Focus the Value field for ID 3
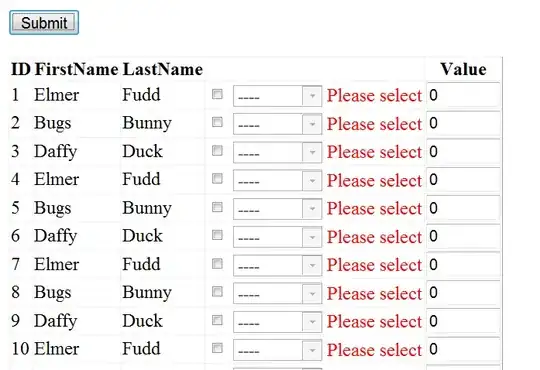540x370 pixels. click(x=464, y=151)
